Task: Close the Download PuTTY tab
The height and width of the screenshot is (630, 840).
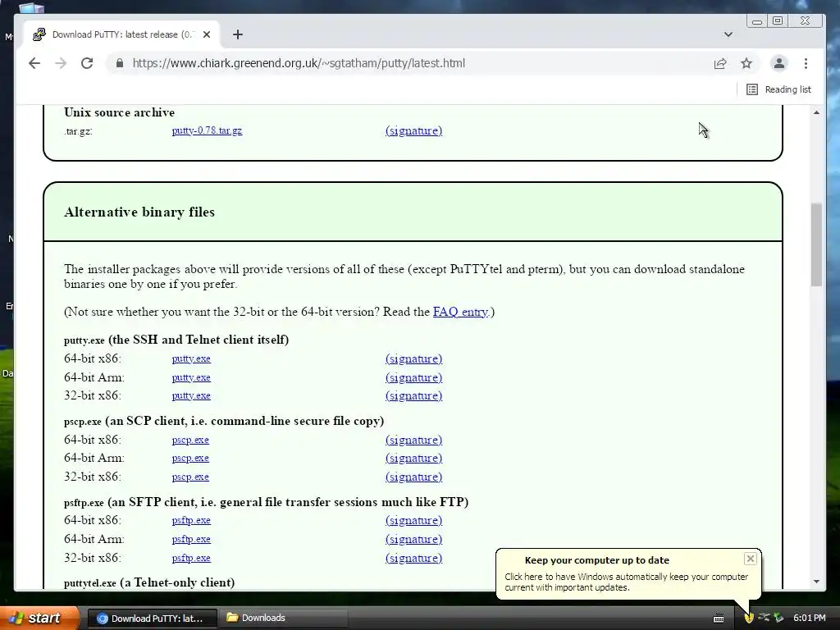Action: pyautogui.click(x=207, y=34)
